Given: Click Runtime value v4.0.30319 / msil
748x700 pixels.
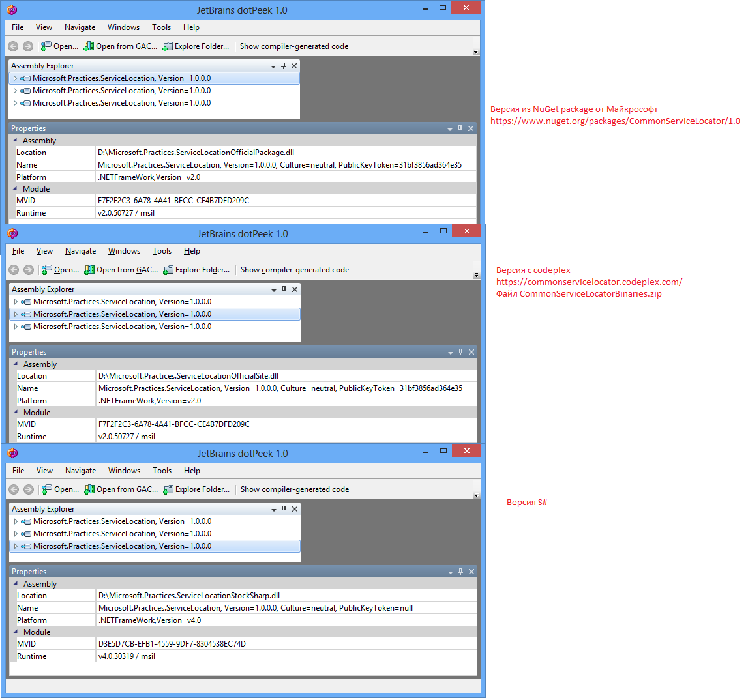Looking at the screenshot, I should click(127, 656).
